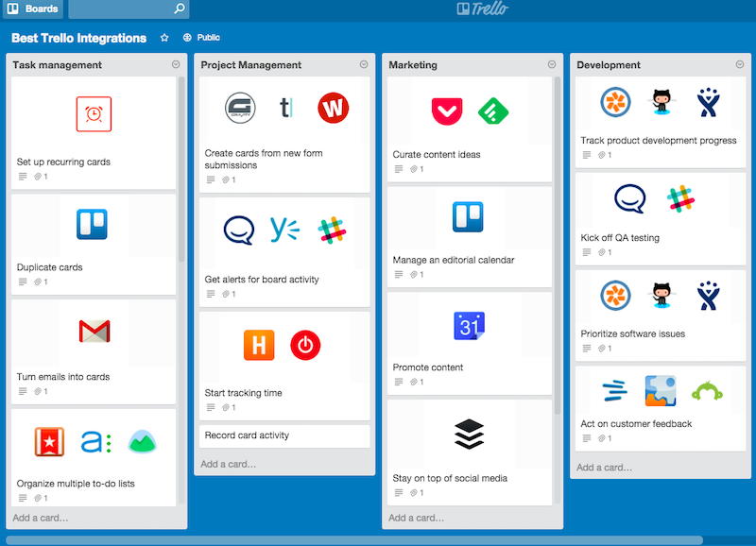Open the Organize multiple to-do lists title
This screenshot has width=756, height=546.
click(76, 484)
